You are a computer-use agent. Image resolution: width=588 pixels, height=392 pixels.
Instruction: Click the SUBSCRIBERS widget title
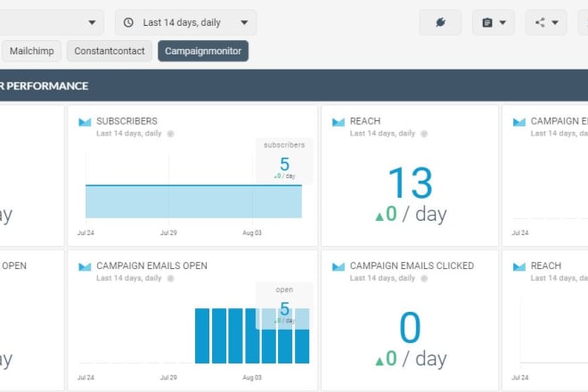[127, 121]
